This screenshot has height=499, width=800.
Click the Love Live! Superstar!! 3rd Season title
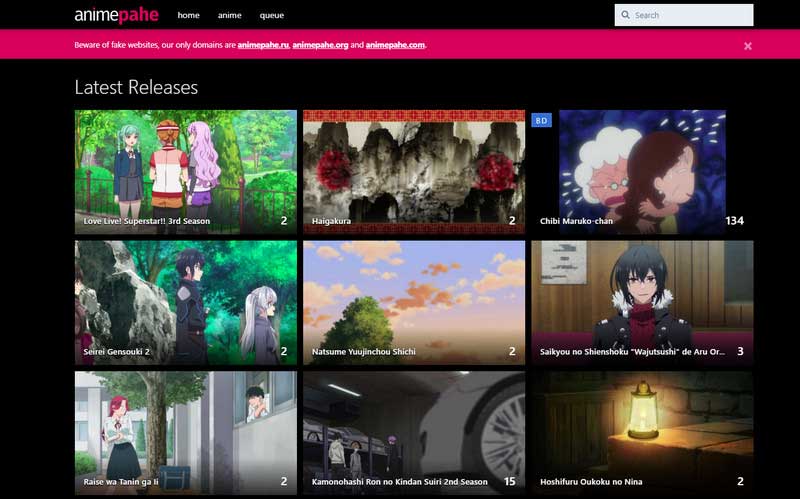coord(147,221)
